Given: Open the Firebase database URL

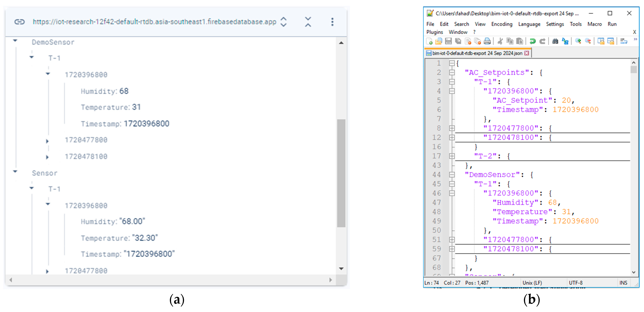Looking at the screenshot, I should 154,22.
